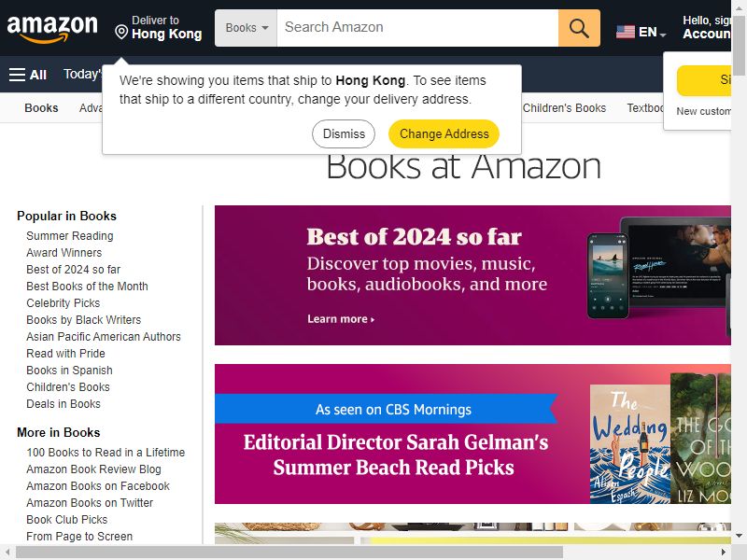Open the All hamburger menu

coord(28,75)
